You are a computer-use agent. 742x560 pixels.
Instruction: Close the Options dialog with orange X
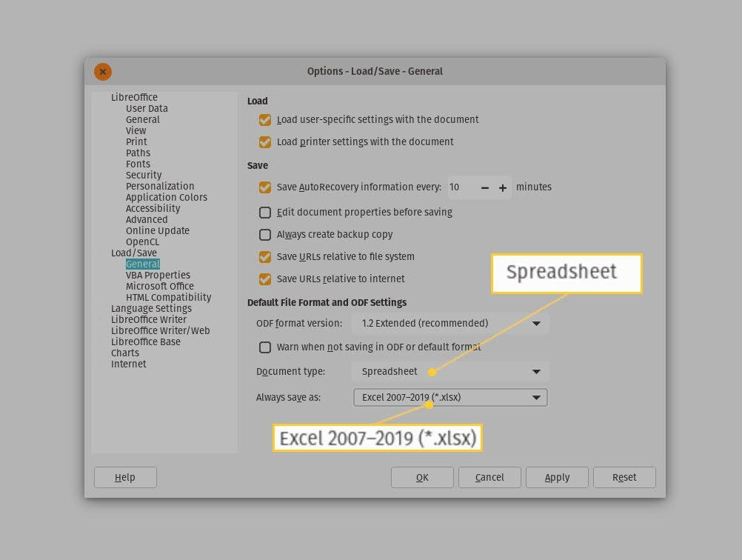coord(103,72)
